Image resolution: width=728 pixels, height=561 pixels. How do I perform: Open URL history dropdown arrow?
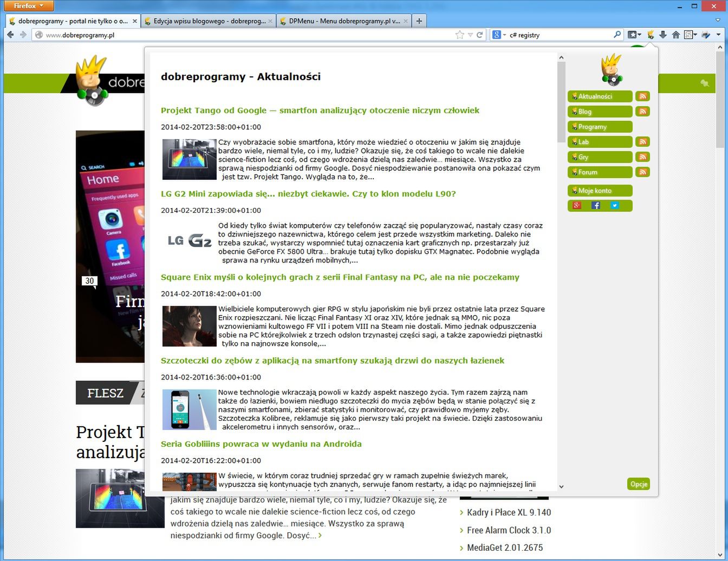[x=470, y=35]
